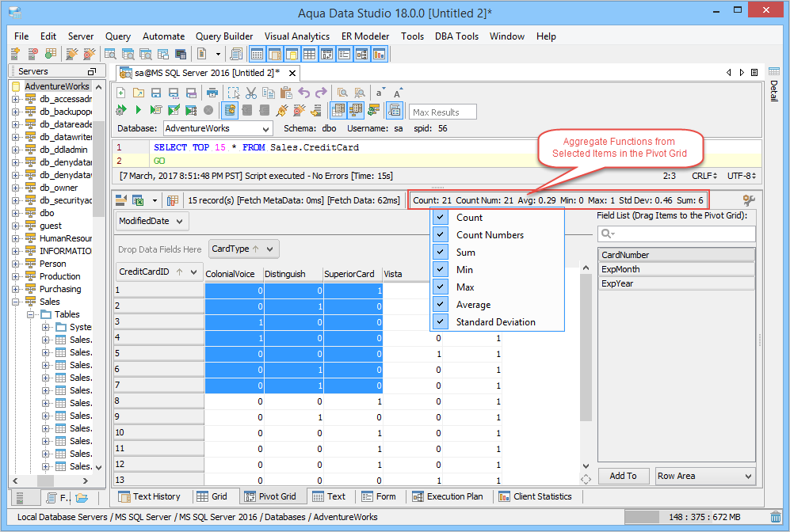Uncheck the Count Numbers option
This screenshot has width=790, height=532.
[441, 234]
